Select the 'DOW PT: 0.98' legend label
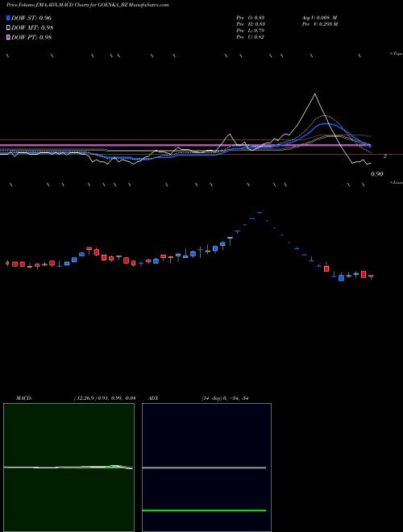This screenshot has width=403, height=532. [31, 37]
